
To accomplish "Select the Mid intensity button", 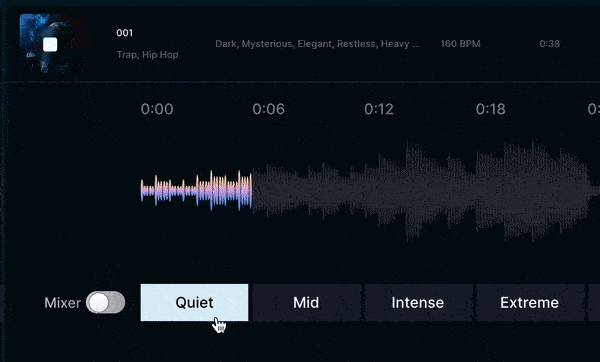I will coord(306,303).
